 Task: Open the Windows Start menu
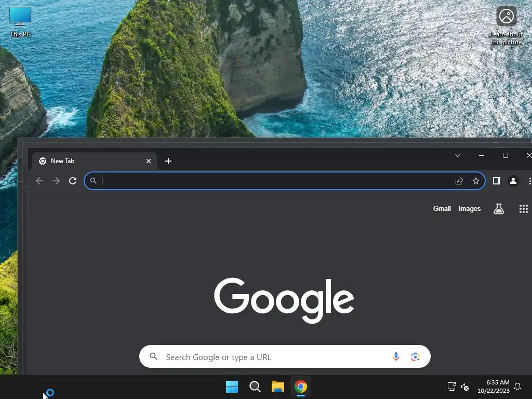tap(232, 387)
